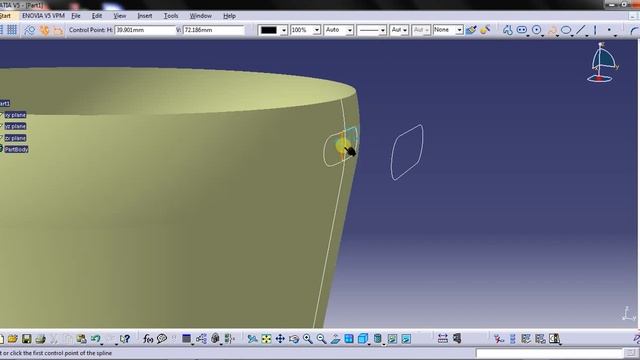Select the Line sketch tool
640x360 pixels.
pos(580,30)
